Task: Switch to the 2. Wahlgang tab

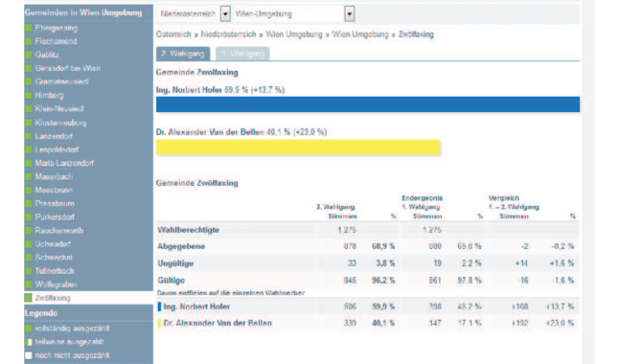Action: [183, 54]
